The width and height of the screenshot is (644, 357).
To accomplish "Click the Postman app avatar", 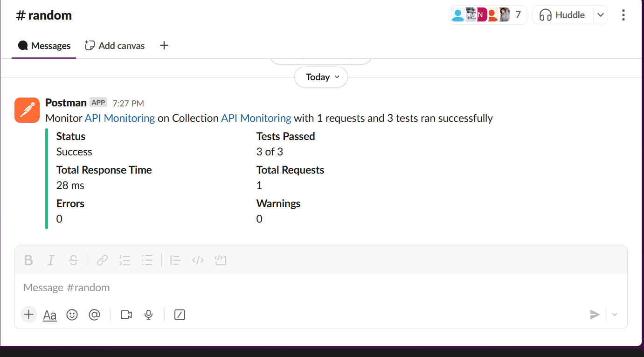I will click(x=27, y=110).
